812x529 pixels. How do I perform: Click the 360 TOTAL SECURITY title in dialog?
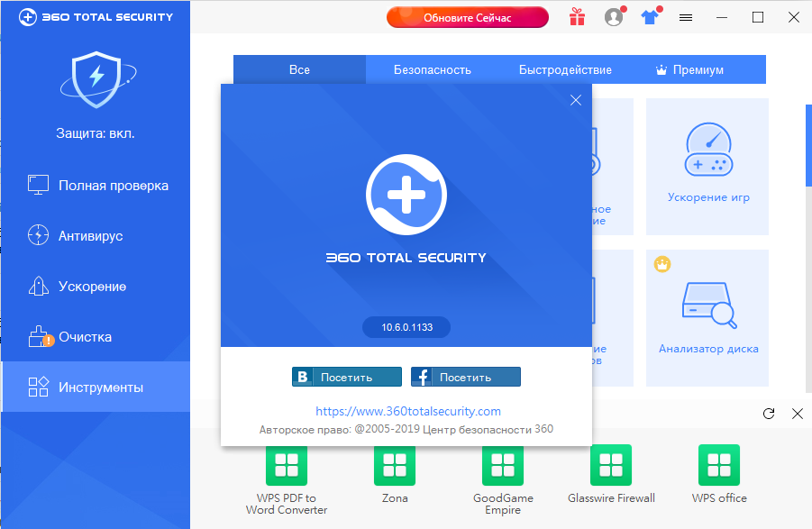[x=406, y=258]
